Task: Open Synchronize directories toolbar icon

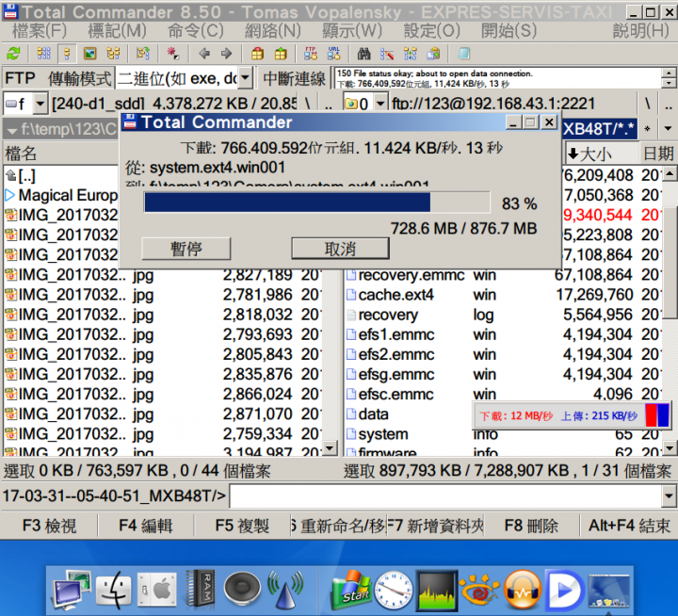Action: (411, 54)
